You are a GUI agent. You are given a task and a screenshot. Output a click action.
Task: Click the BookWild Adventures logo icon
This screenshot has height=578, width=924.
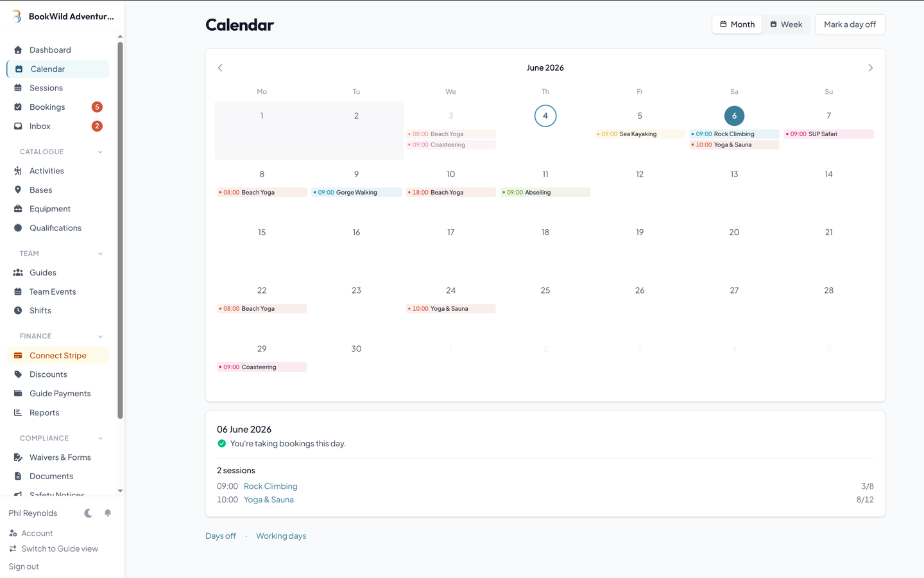[17, 16]
